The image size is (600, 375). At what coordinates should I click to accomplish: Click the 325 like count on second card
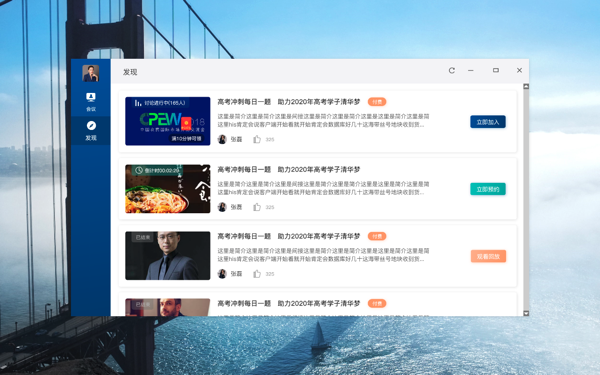pyautogui.click(x=270, y=207)
